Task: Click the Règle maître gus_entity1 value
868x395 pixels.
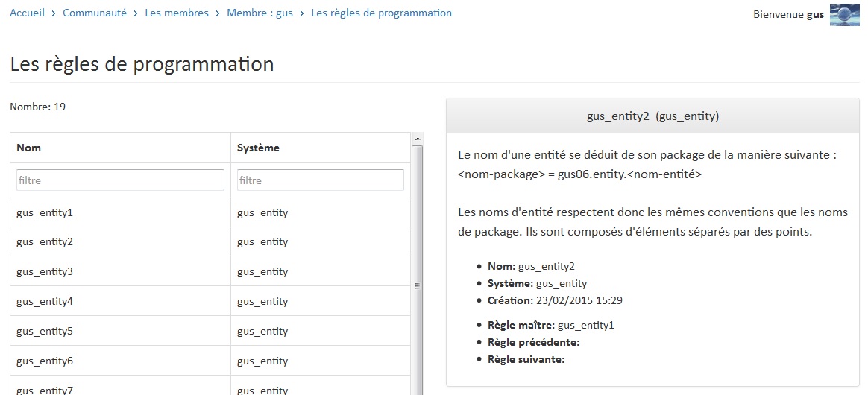Action: 585,325
